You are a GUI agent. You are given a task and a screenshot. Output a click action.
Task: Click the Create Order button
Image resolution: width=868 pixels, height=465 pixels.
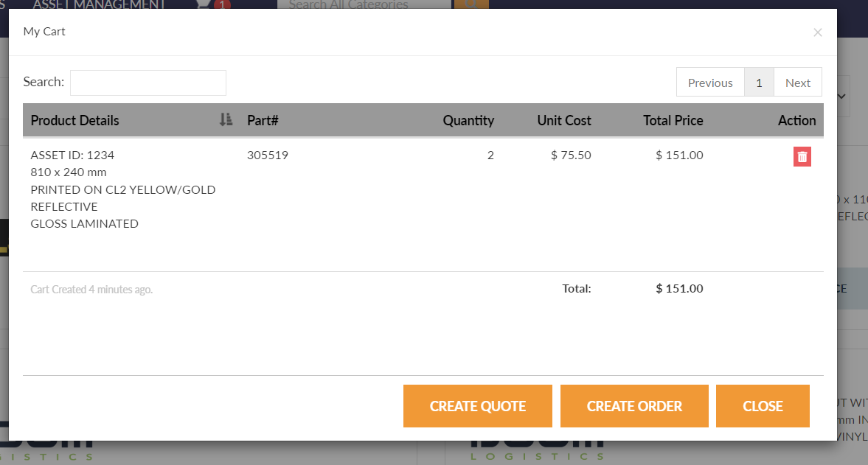click(634, 406)
